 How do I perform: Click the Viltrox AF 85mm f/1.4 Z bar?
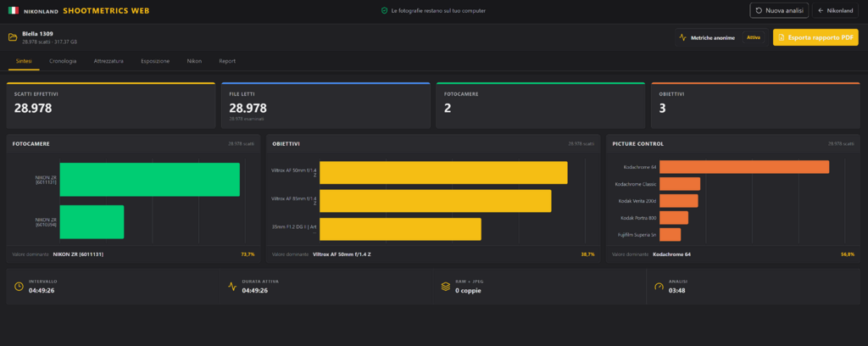click(436, 201)
